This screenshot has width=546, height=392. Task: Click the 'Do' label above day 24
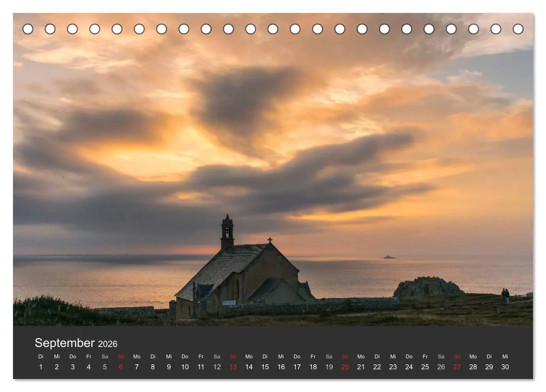[x=409, y=356]
